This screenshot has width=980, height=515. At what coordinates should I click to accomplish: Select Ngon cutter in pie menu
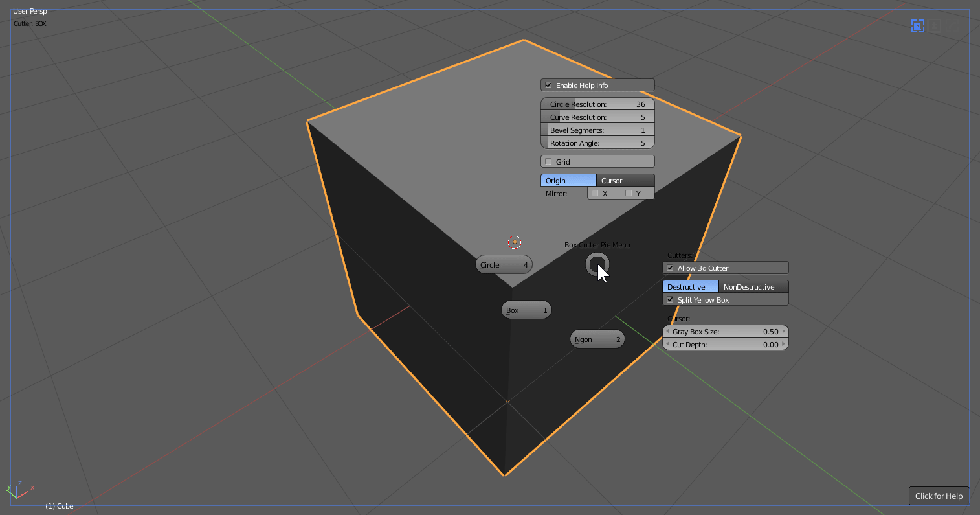[x=597, y=339]
